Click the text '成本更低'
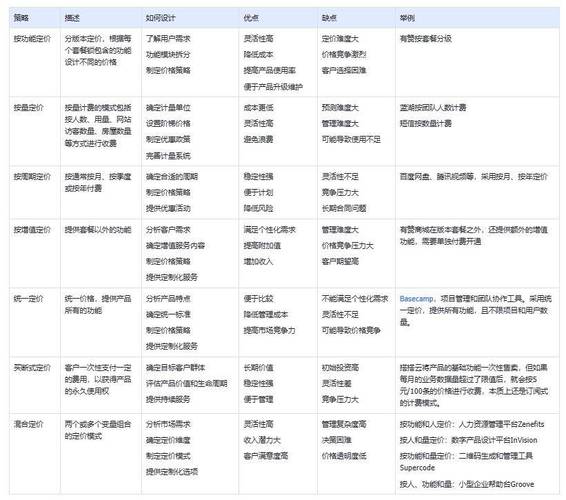Viewport: 566px width, 500px height. click(258, 108)
